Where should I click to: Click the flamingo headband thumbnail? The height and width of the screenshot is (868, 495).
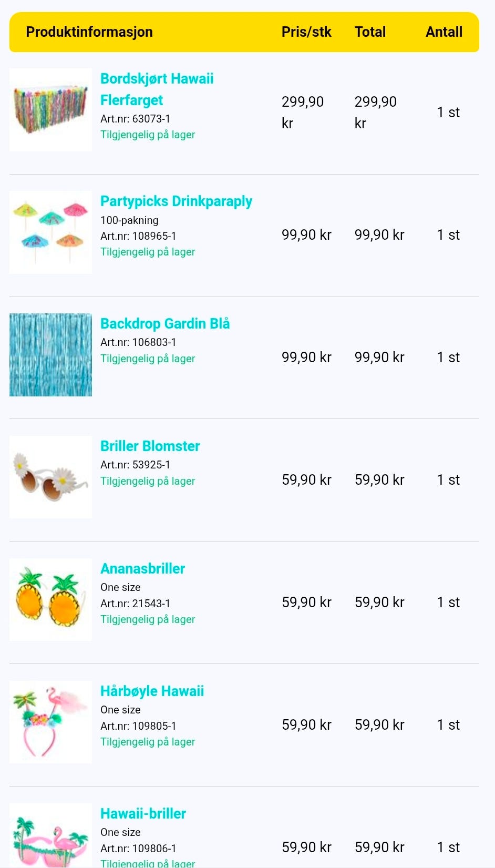tap(50, 722)
